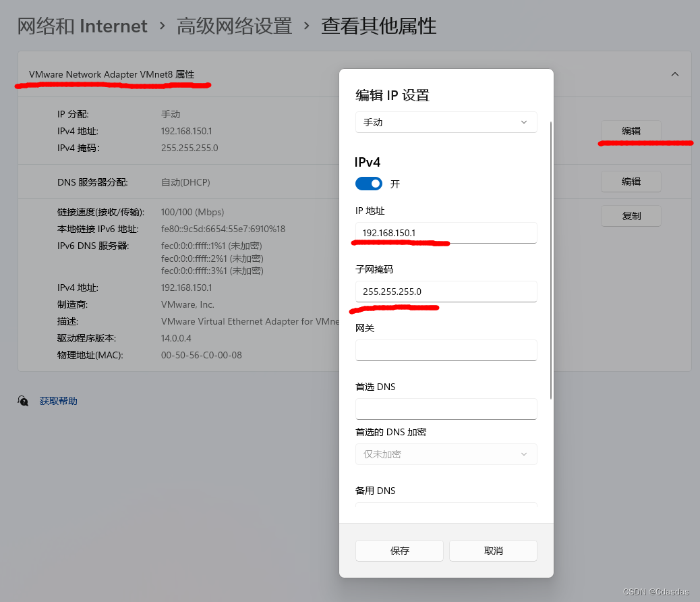Screen dimensions: 700x602
Task: Click the help icon beside 获取帮助
Action: (x=22, y=400)
